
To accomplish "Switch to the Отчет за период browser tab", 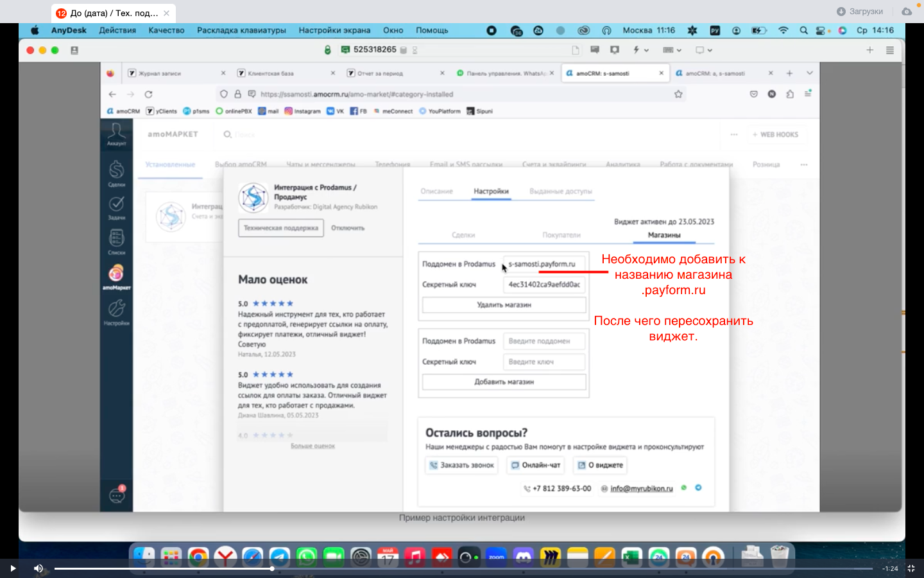I will point(395,73).
